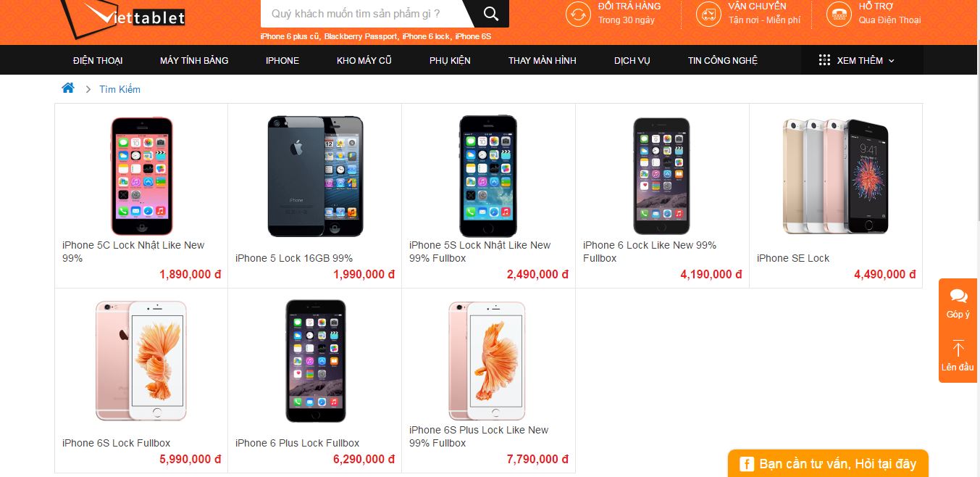Open the Bạn cần tư vấn chat button

(828, 464)
